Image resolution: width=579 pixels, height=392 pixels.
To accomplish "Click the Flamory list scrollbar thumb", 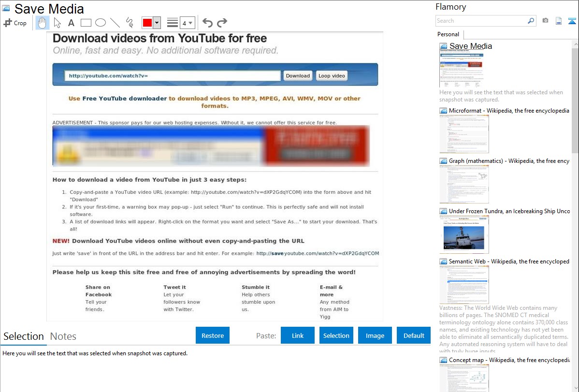I will [575, 101].
